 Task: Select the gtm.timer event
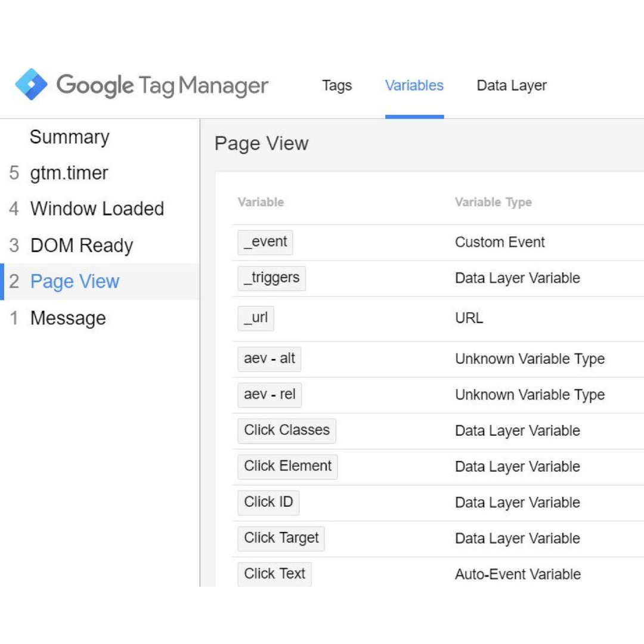(100, 173)
